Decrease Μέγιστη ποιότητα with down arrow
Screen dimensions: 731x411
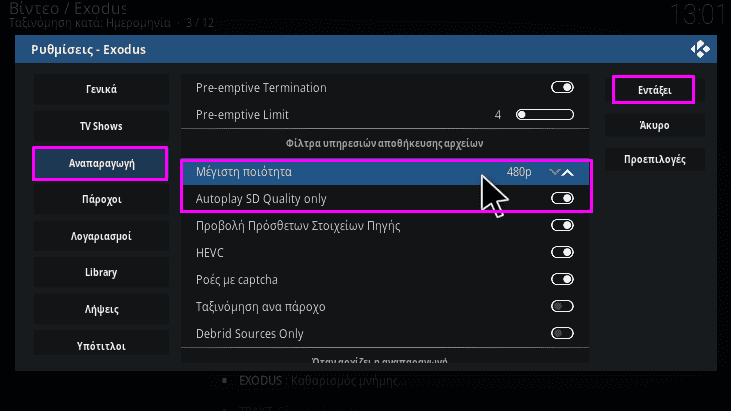coord(554,172)
